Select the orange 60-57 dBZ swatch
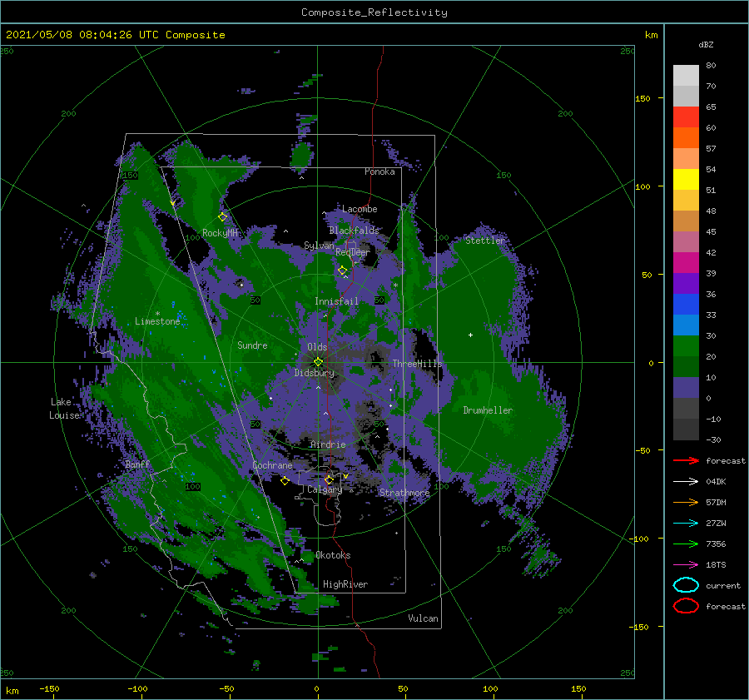Screen dimensions: 749x700 pos(686,137)
